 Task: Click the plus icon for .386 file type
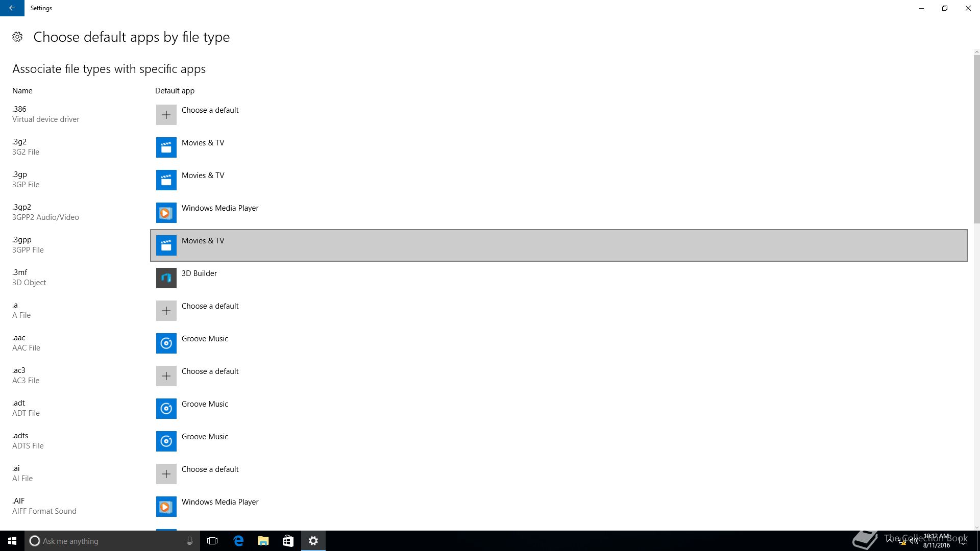pyautogui.click(x=166, y=115)
